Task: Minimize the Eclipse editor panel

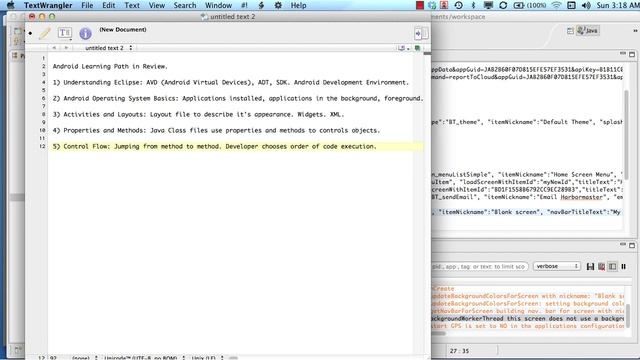Action: pos(622,53)
